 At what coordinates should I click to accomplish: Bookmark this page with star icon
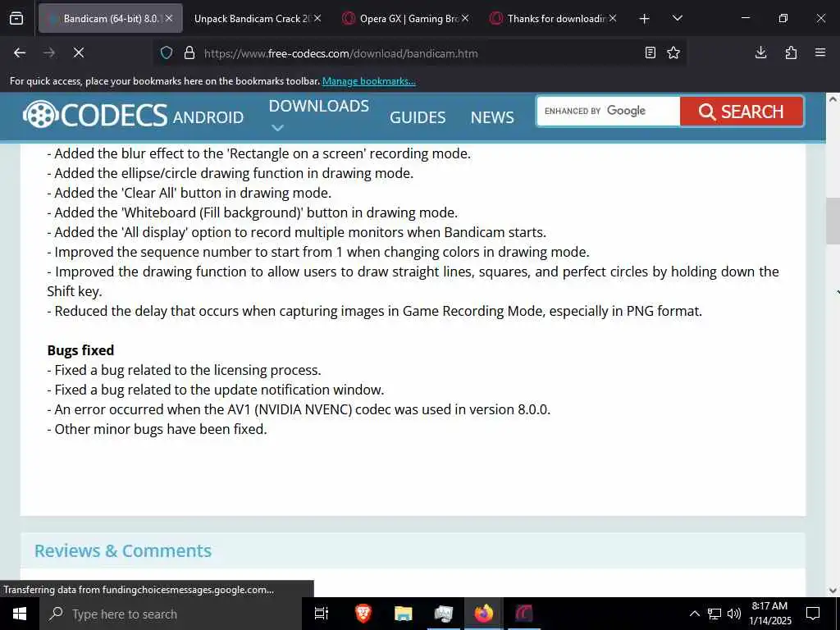(673, 52)
